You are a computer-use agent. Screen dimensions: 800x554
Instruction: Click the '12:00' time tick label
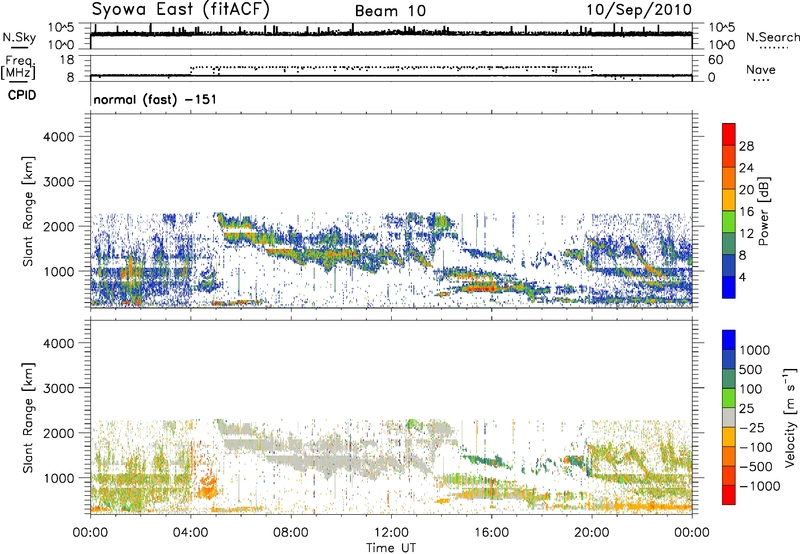[x=391, y=533]
